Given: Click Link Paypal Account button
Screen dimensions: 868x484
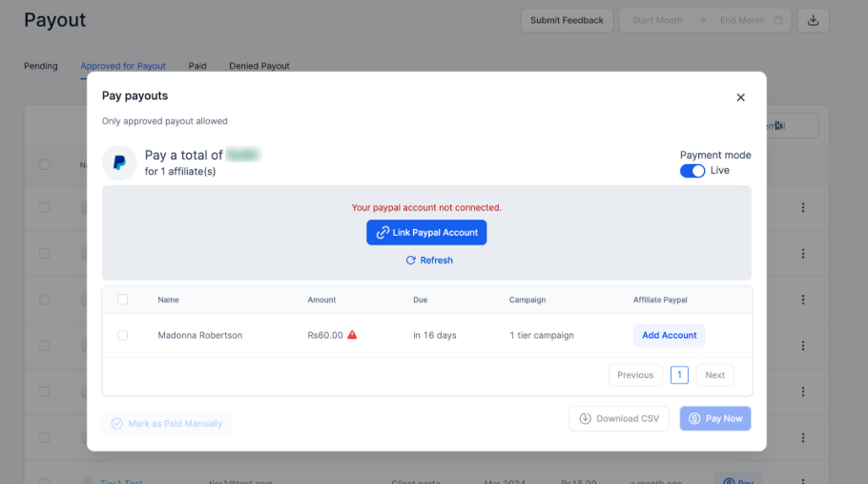Looking at the screenshot, I should pos(426,233).
